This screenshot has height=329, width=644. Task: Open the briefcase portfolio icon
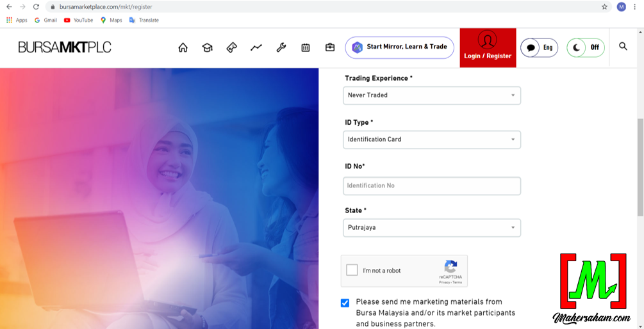coord(330,47)
